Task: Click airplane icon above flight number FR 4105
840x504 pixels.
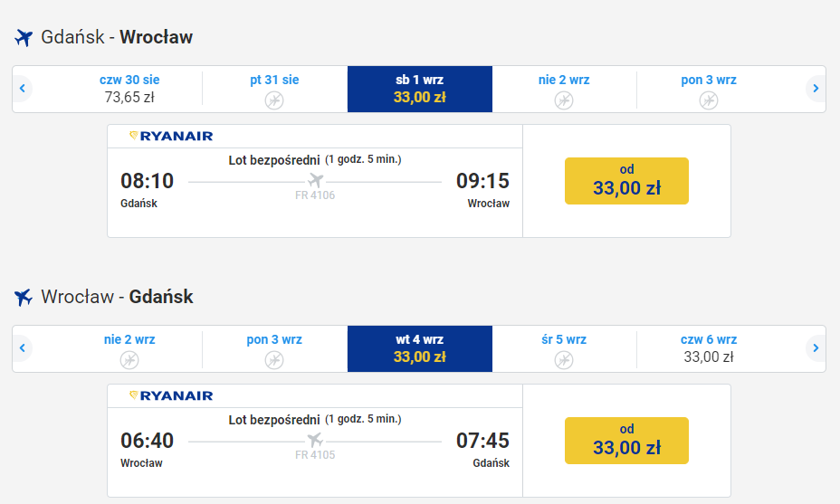Action: [x=316, y=440]
